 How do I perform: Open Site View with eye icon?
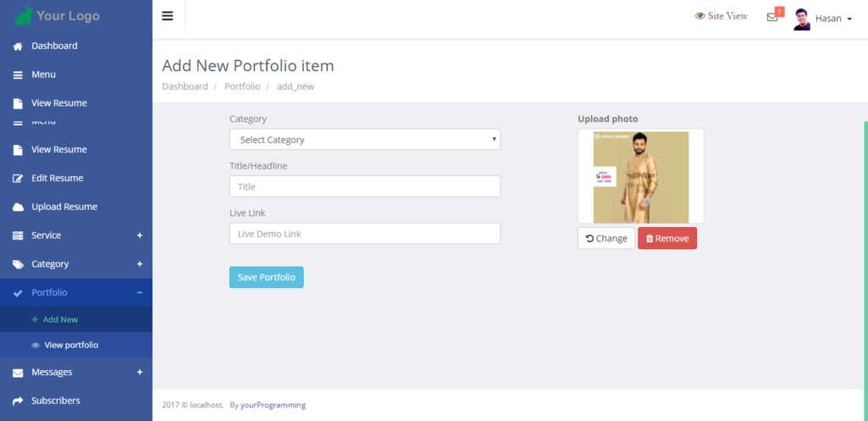[721, 16]
